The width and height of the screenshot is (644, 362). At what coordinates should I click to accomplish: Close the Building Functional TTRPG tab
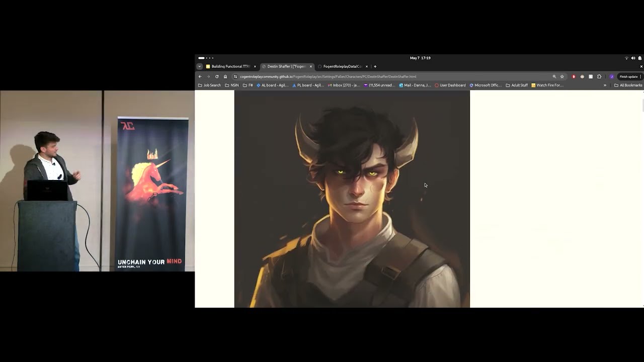pyautogui.click(x=255, y=66)
